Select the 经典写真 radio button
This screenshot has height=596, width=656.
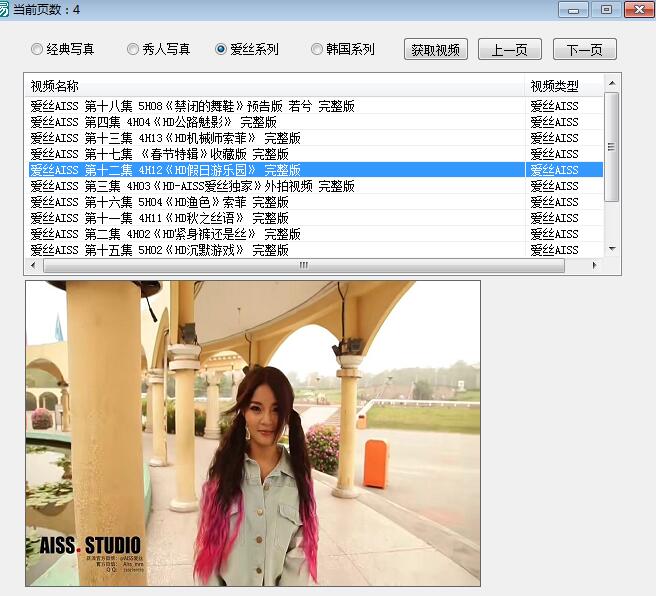pos(62,49)
